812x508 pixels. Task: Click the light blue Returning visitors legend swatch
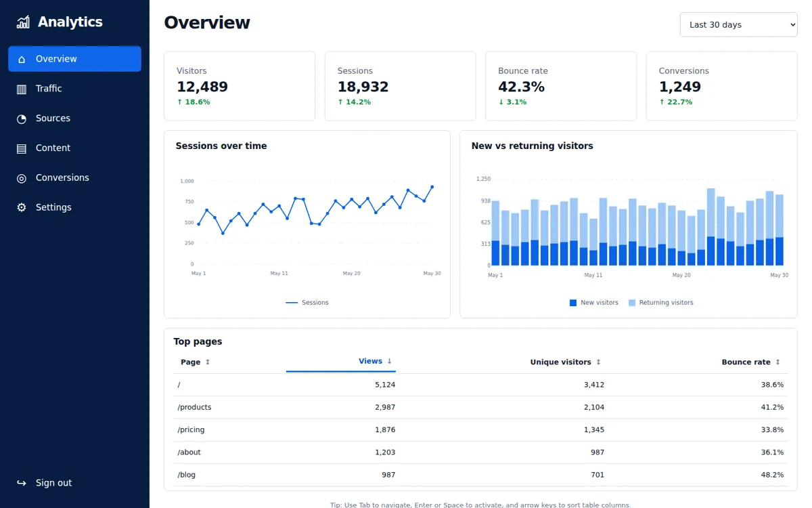[x=632, y=303]
